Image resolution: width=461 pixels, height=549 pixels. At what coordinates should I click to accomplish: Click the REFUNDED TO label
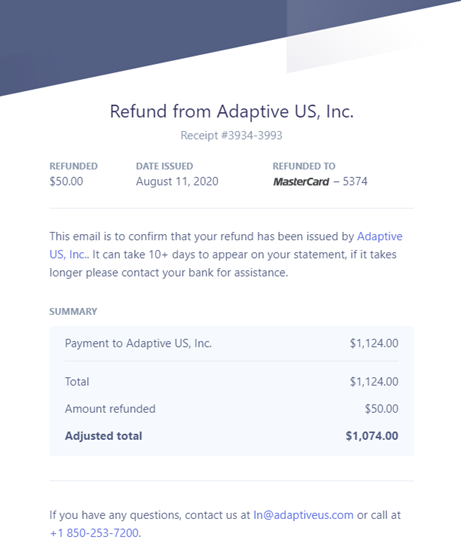[x=304, y=166]
